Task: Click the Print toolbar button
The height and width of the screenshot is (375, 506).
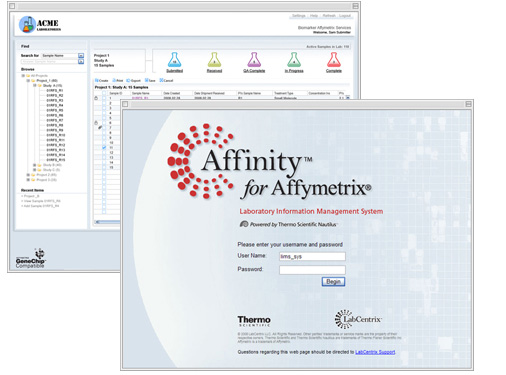Action: (x=118, y=80)
